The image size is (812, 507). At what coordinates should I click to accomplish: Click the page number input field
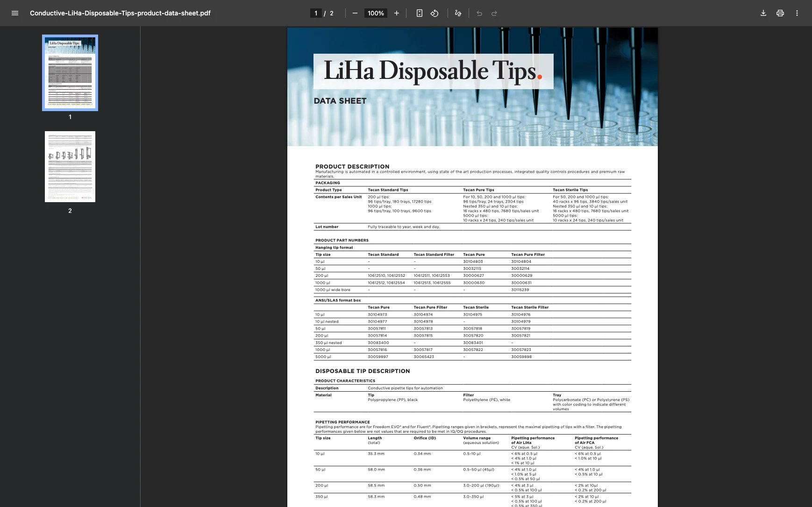tap(316, 13)
